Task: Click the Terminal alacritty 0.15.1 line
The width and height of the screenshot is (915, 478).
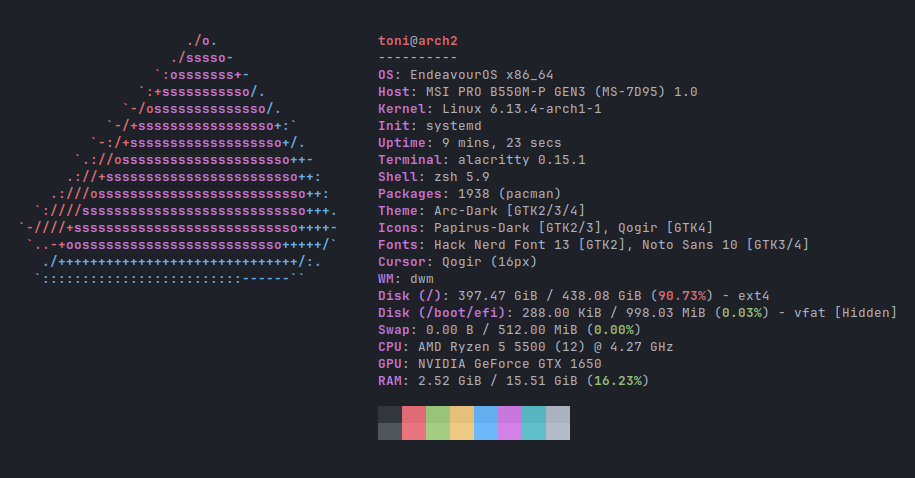Action: click(481, 160)
